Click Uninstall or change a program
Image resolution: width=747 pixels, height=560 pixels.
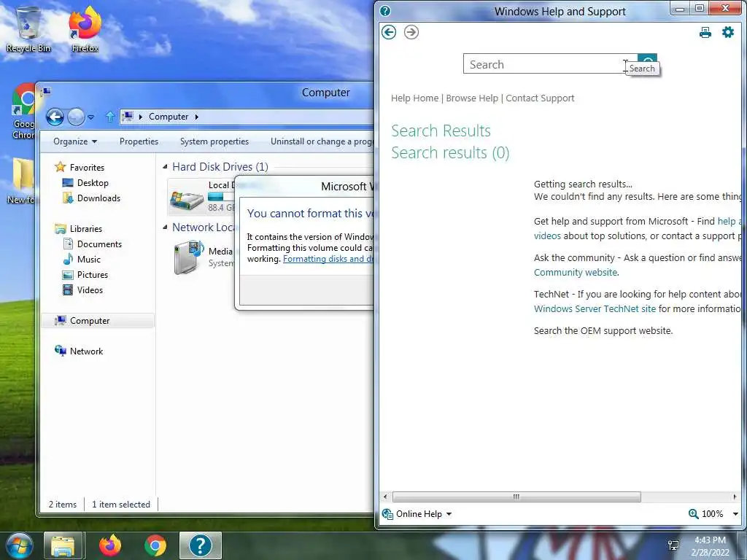(322, 141)
